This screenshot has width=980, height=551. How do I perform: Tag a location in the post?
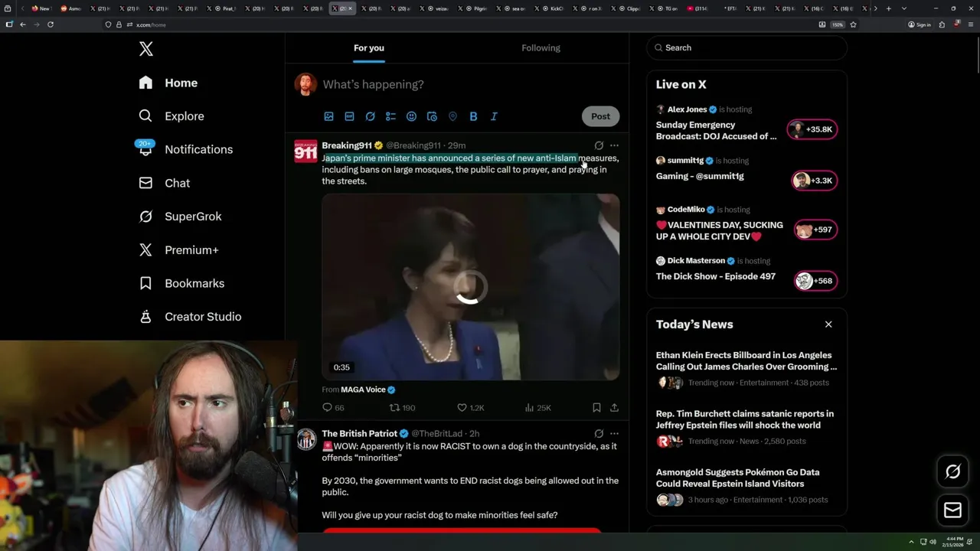point(452,116)
